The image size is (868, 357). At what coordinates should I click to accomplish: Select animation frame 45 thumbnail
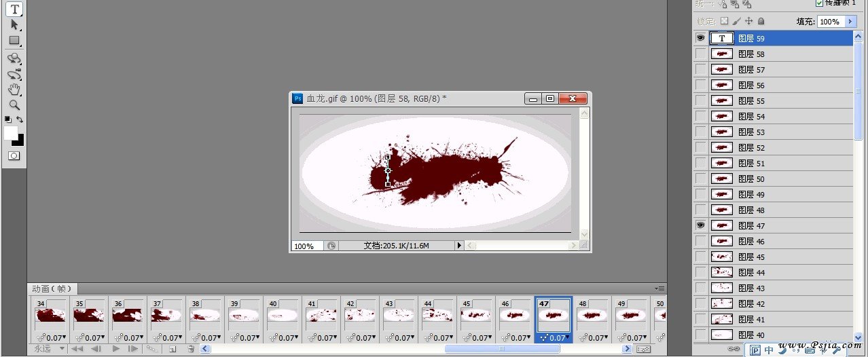point(476,316)
